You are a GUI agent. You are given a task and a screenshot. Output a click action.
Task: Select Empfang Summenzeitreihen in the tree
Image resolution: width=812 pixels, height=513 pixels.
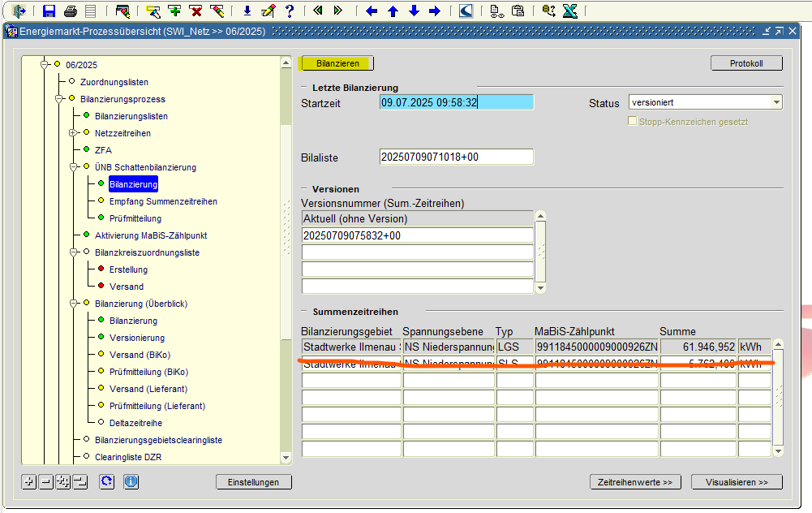point(163,201)
